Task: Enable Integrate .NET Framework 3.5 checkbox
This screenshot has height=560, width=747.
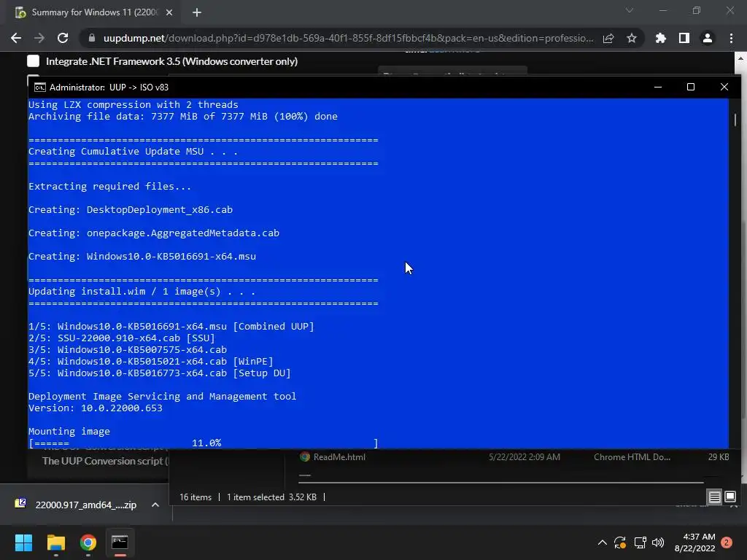Action: 33,61
